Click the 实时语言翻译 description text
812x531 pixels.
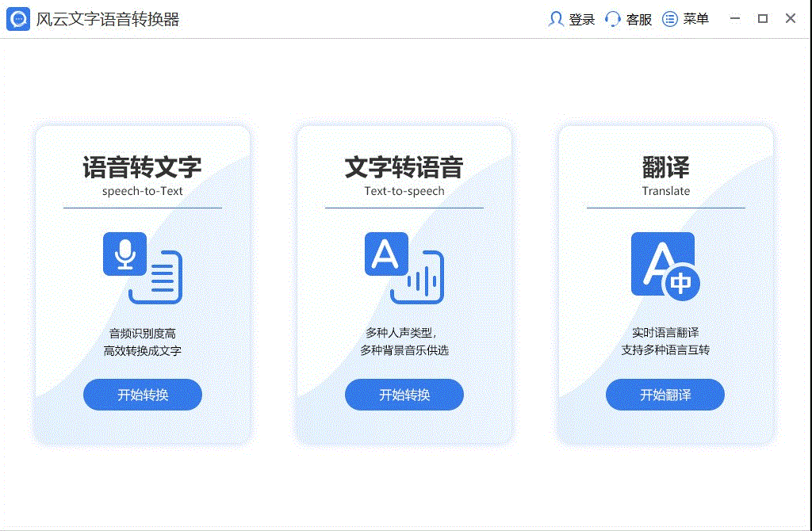665,334
